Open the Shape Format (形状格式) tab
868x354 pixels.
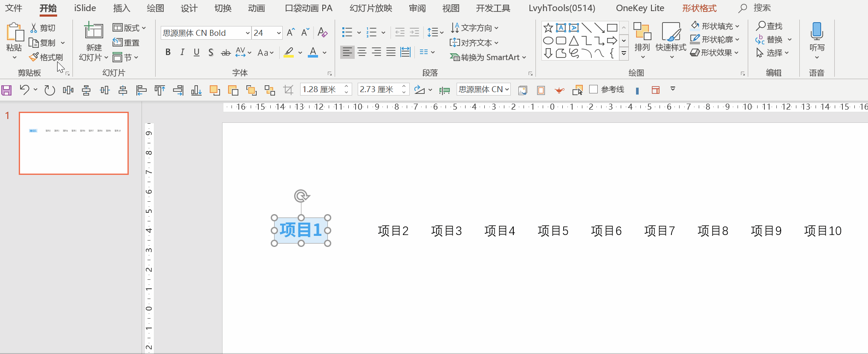coord(699,8)
